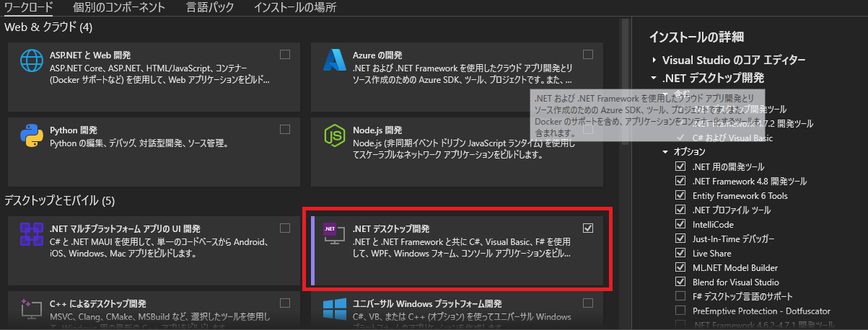The height and width of the screenshot is (330, 868).
Task: Uncheck the IntelliCode option
Action: coord(680,224)
